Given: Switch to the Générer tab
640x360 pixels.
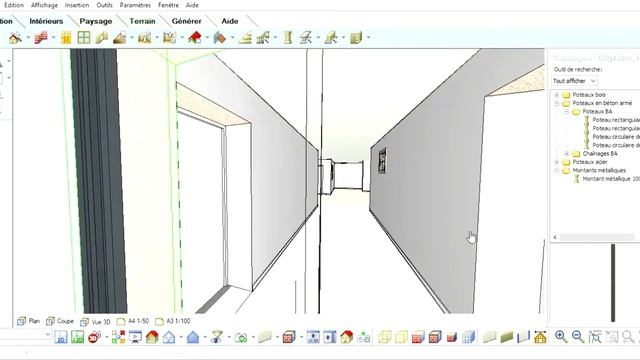Looking at the screenshot, I should click(x=187, y=21).
